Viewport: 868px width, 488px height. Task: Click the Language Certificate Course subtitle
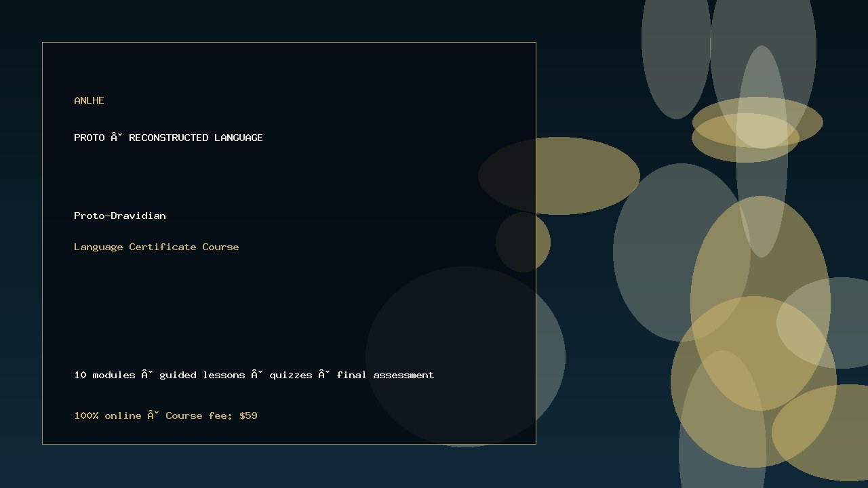pyautogui.click(x=157, y=247)
